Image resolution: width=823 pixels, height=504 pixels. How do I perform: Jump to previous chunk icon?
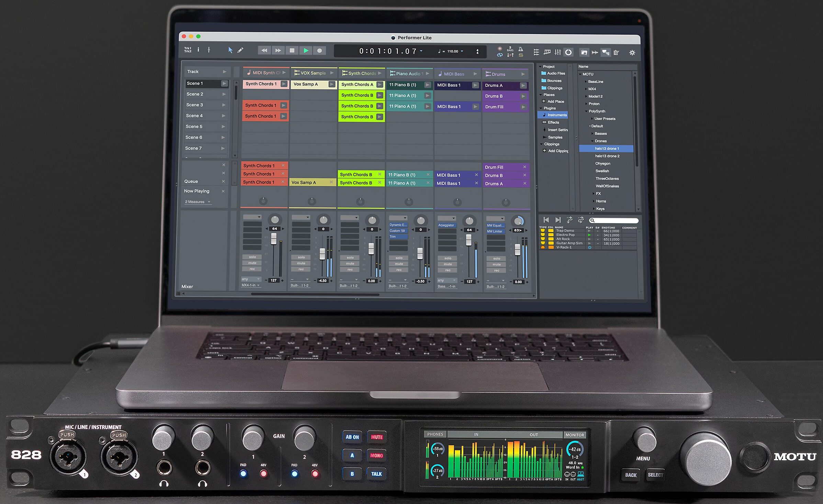click(x=546, y=220)
